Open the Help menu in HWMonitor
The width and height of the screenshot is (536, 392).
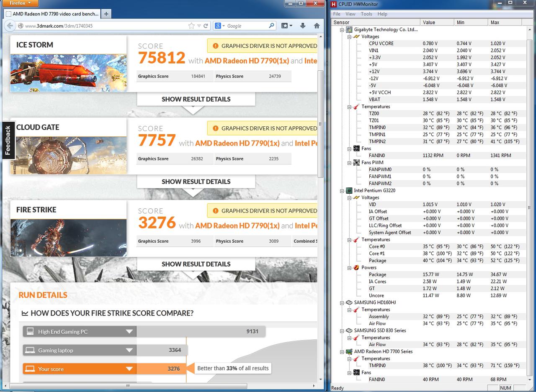382,14
